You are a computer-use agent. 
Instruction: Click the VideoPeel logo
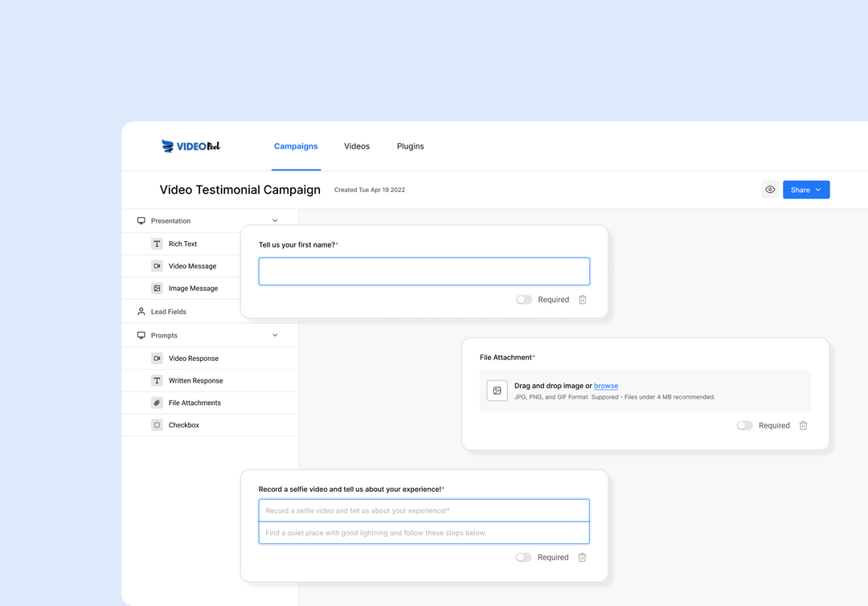pos(190,145)
